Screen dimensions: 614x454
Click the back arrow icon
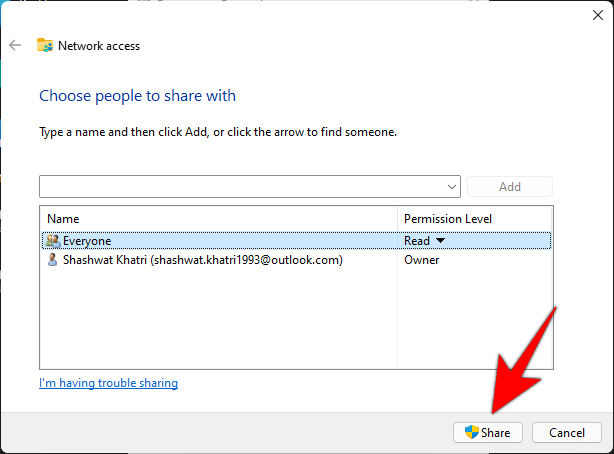pyautogui.click(x=14, y=45)
